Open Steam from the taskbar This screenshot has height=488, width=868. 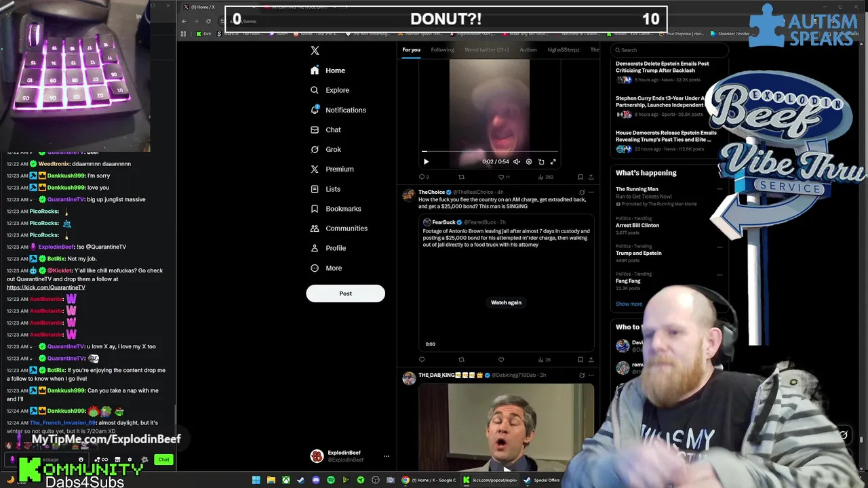(301, 480)
